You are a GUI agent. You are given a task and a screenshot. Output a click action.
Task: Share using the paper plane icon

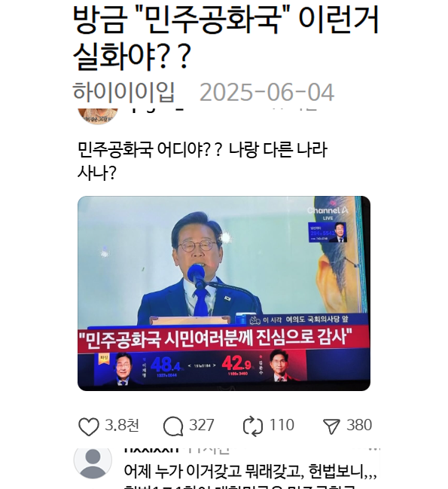[x=331, y=426]
